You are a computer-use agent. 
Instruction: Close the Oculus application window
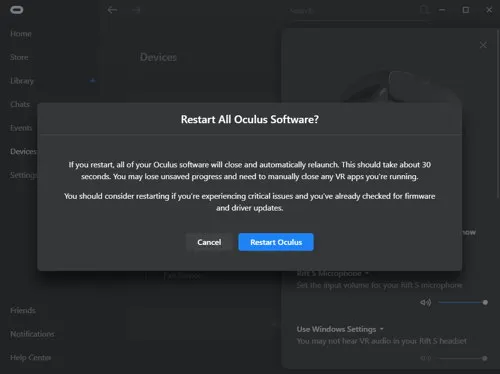pos(489,10)
